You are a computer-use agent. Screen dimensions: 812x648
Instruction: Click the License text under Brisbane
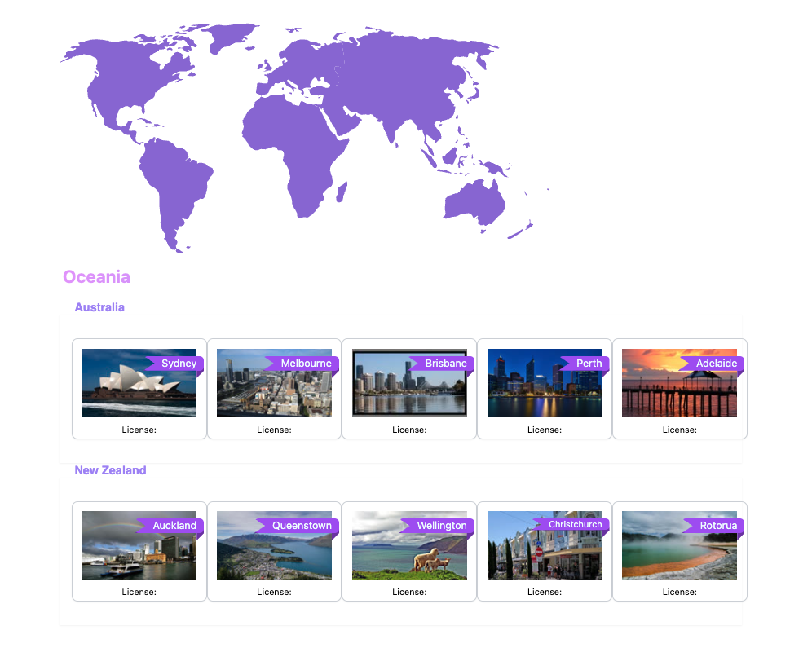pyautogui.click(x=409, y=430)
